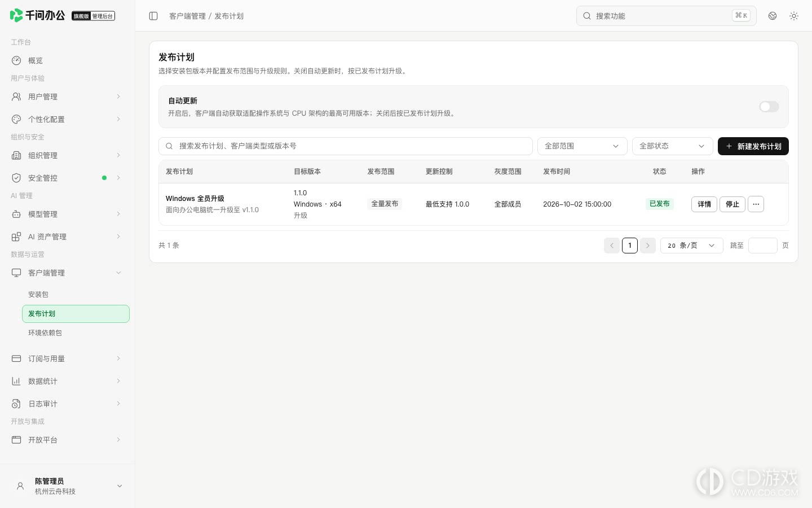Click the 模型管理 robot icon

pyautogui.click(x=16, y=214)
